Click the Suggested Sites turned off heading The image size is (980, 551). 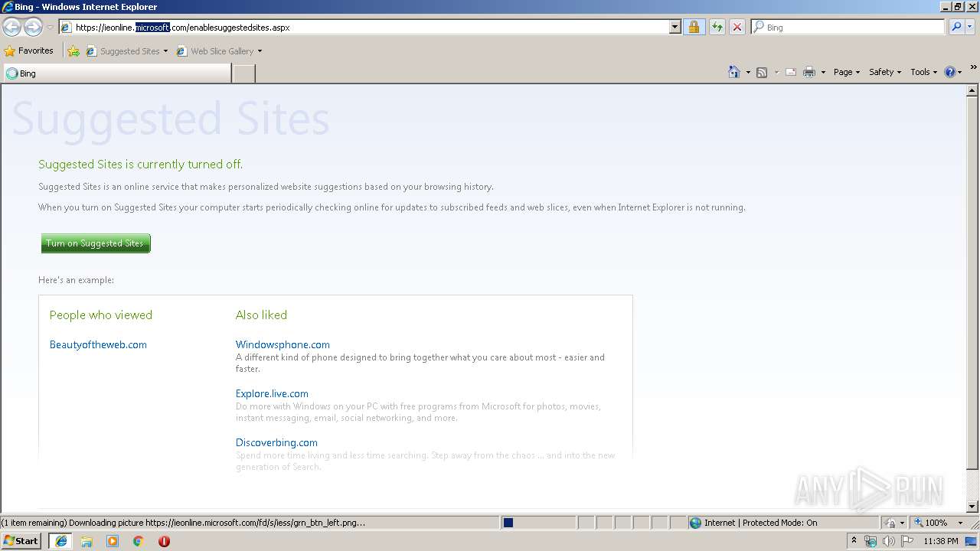pos(140,164)
